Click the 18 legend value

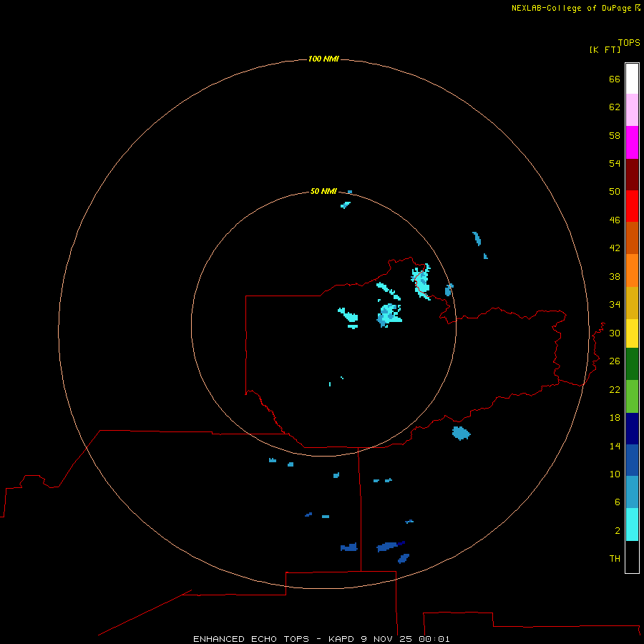615,418
